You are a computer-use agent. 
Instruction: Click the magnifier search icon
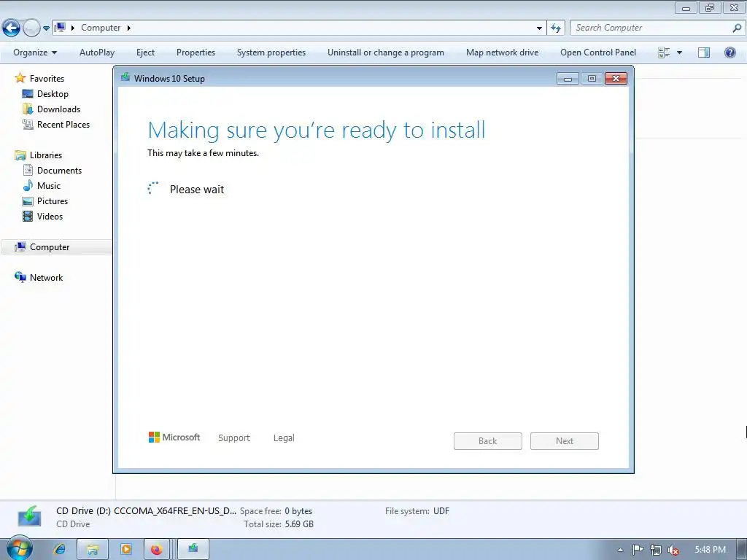coord(737,28)
